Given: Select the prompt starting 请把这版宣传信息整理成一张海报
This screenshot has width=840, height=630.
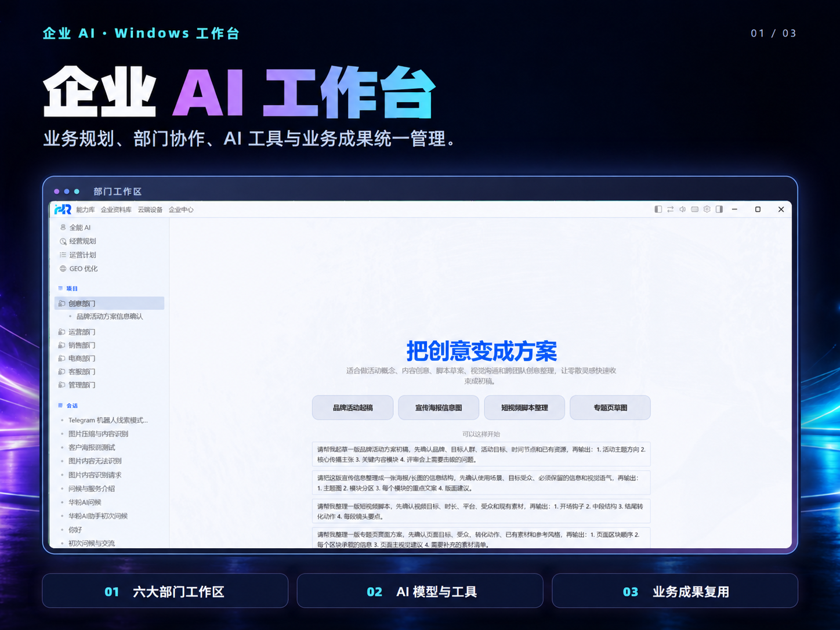Looking at the screenshot, I should [x=481, y=483].
